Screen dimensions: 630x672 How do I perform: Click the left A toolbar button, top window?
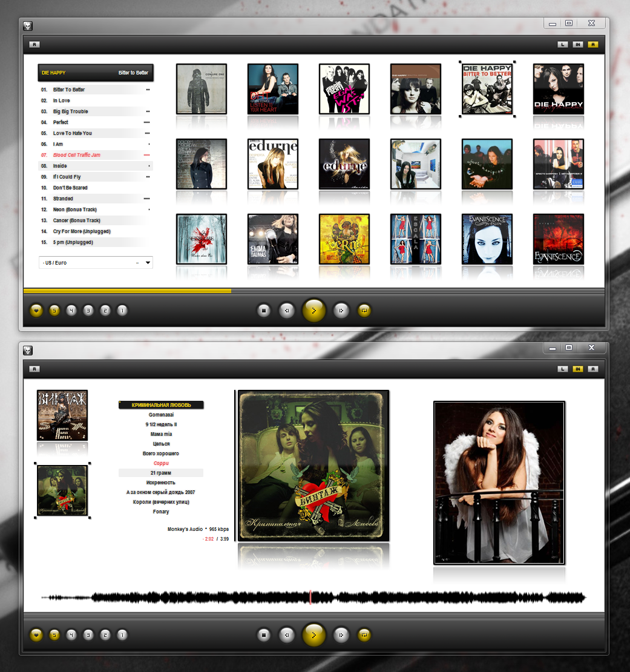34,45
